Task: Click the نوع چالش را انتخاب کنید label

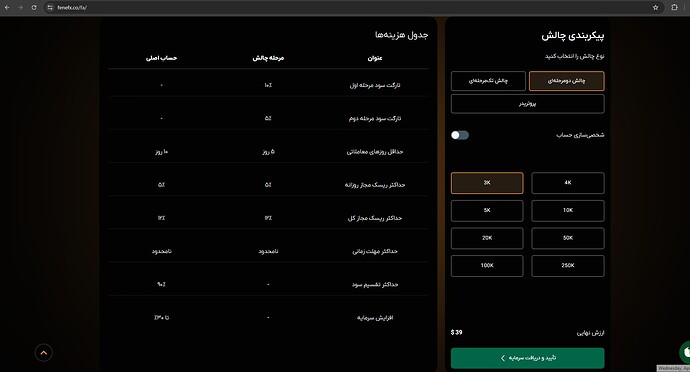Action: 574,56
